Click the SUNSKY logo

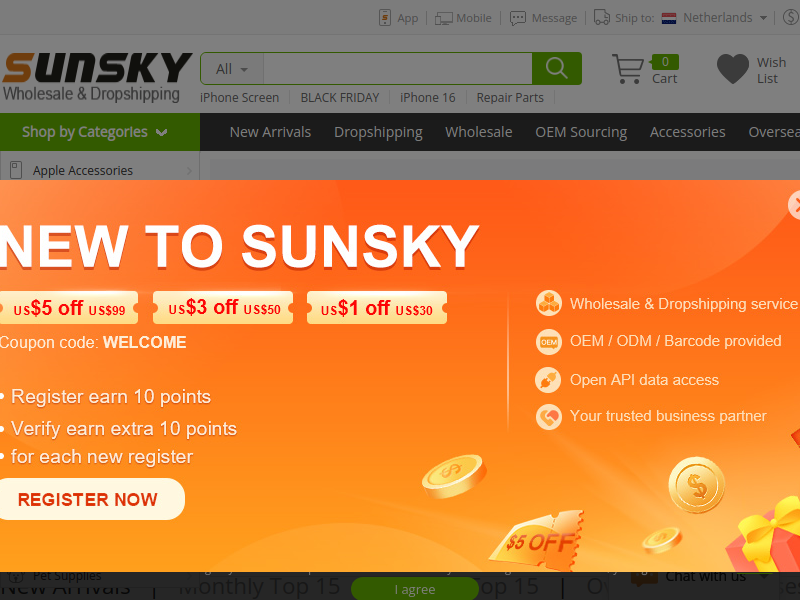coord(96,77)
